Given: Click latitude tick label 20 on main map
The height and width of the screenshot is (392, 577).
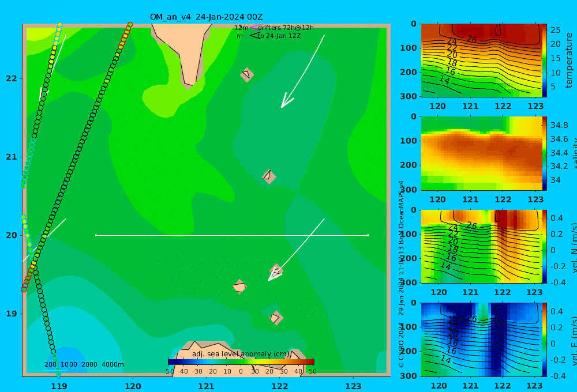Looking at the screenshot, I should click(x=12, y=235).
